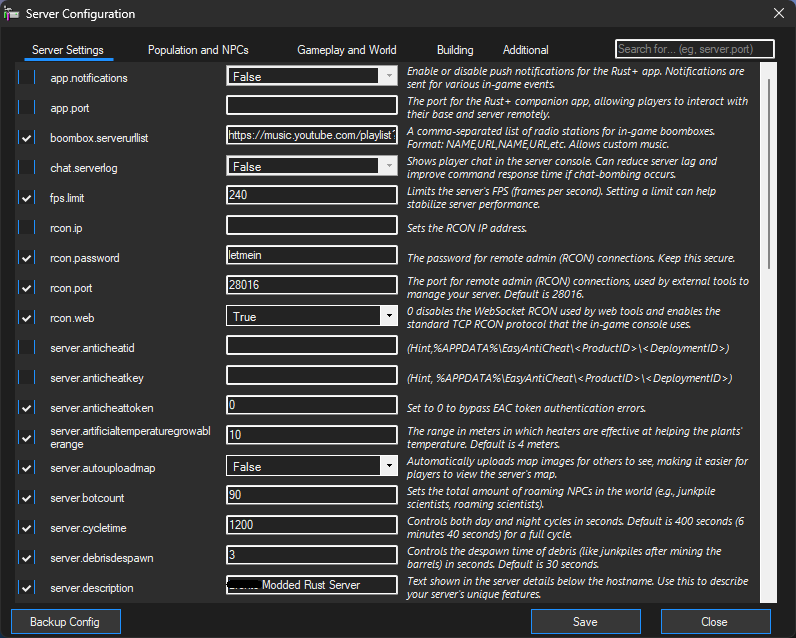
Task: Click the rcon.password field with letmein
Action: pos(312,255)
